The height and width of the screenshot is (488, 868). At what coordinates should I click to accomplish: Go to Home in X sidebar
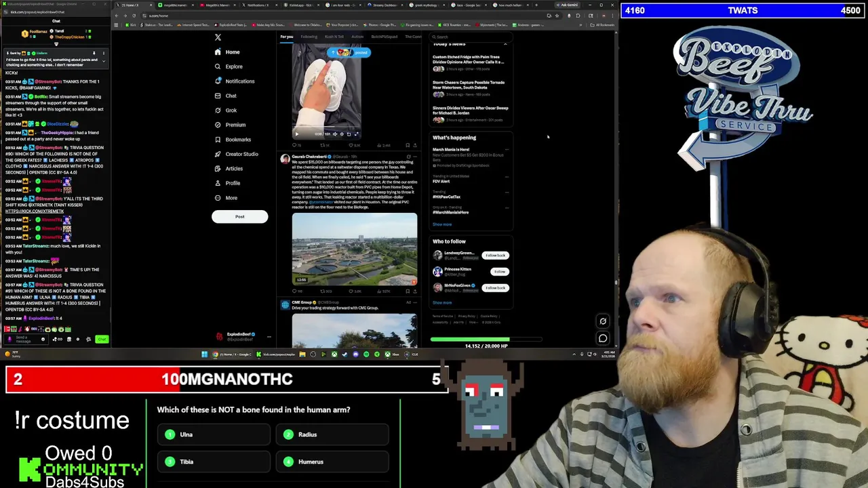(x=227, y=52)
